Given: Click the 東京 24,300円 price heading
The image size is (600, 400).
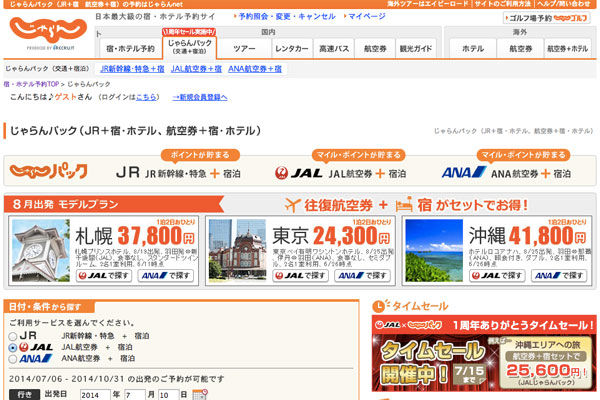Looking at the screenshot, I should coord(331,235).
